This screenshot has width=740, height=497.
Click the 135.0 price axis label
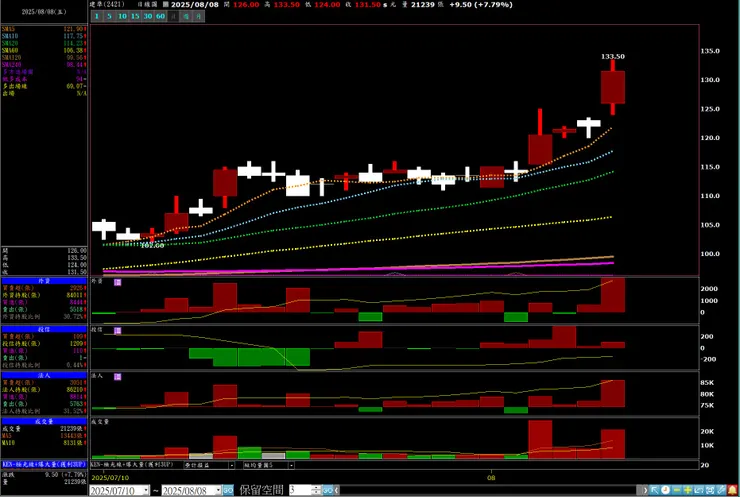click(710, 51)
